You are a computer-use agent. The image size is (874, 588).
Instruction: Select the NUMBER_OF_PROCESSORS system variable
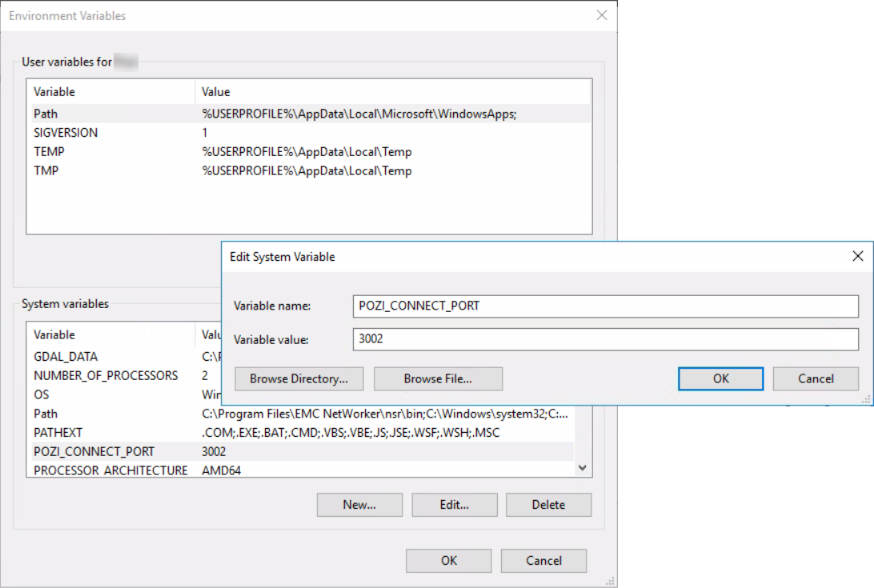pyautogui.click(x=124, y=376)
